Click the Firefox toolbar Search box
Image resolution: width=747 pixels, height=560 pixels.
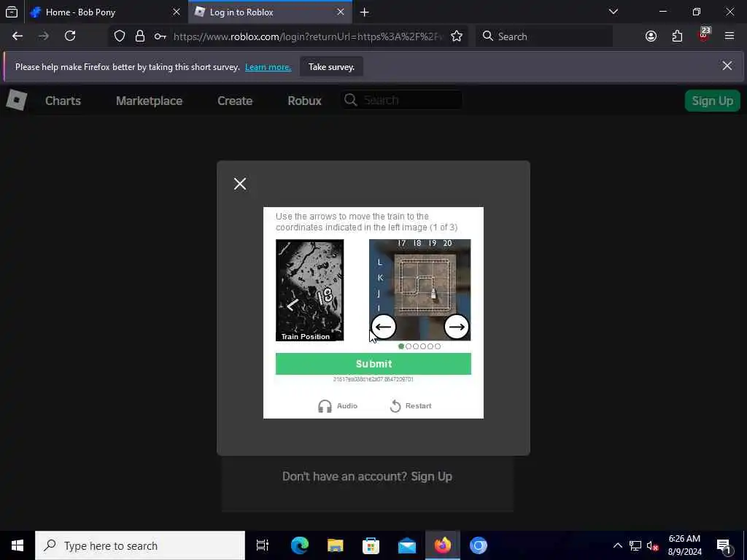click(544, 36)
